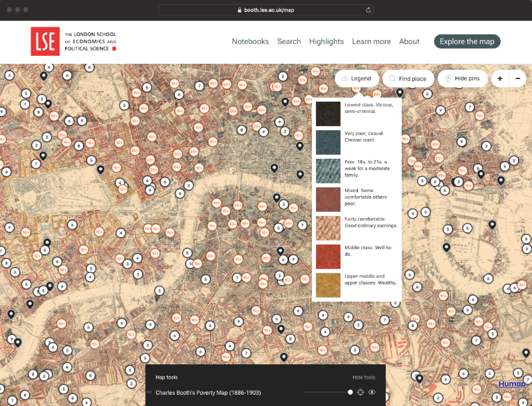Open the Highlights section

click(327, 41)
